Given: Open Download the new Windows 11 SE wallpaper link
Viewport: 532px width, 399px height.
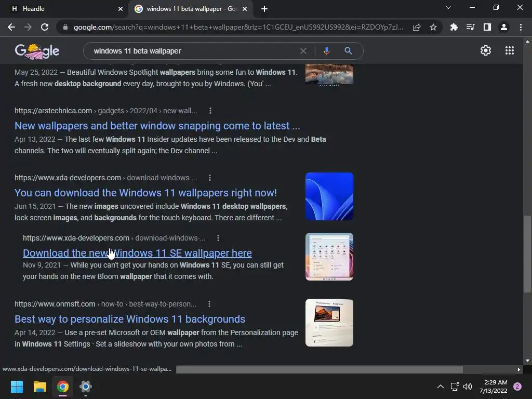Looking at the screenshot, I should click(137, 253).
